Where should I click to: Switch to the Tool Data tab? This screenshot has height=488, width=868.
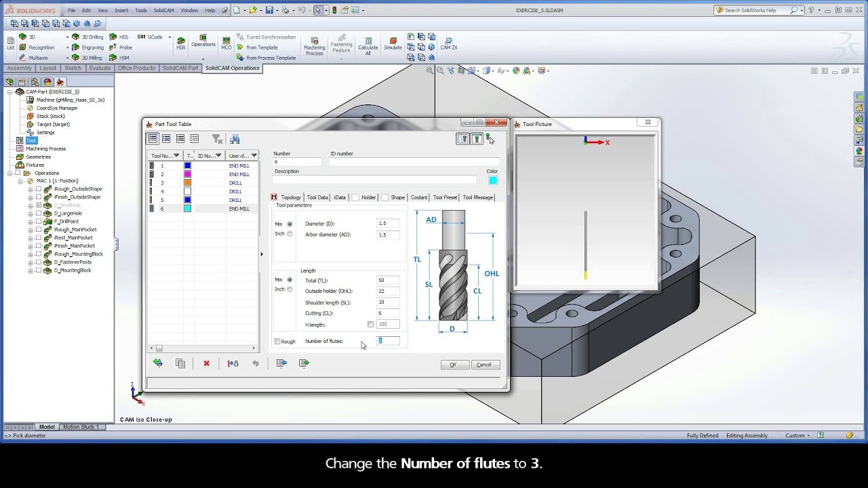point(317,197)
